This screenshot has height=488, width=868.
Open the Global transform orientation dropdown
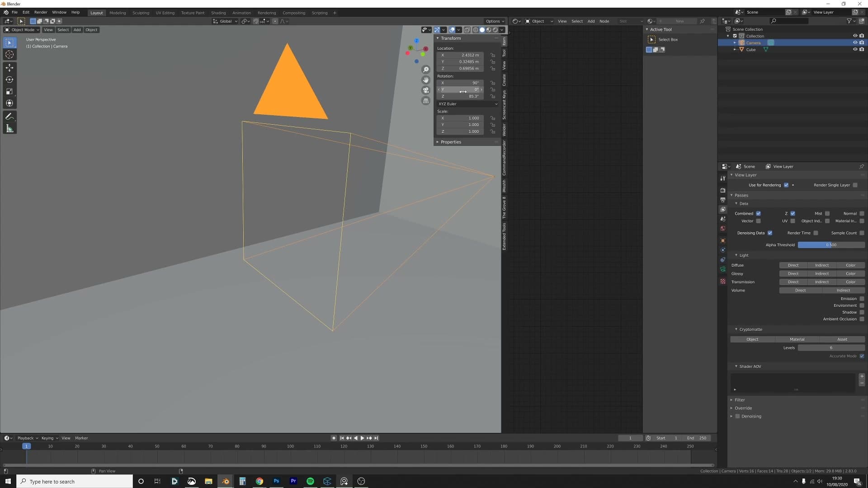point(225,21)
